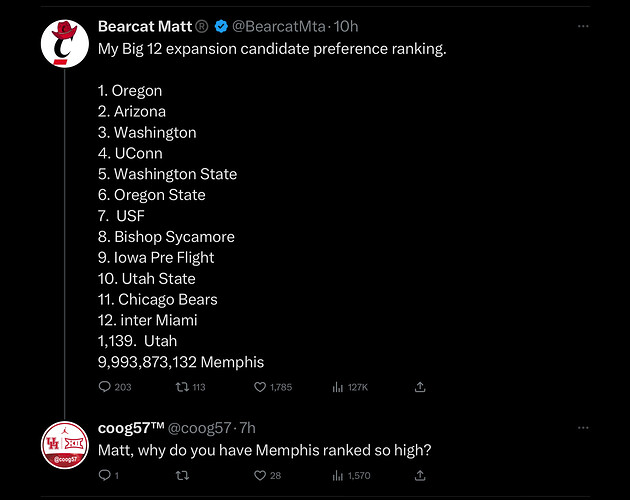Share coog57's reply tweet

(420, 475)
